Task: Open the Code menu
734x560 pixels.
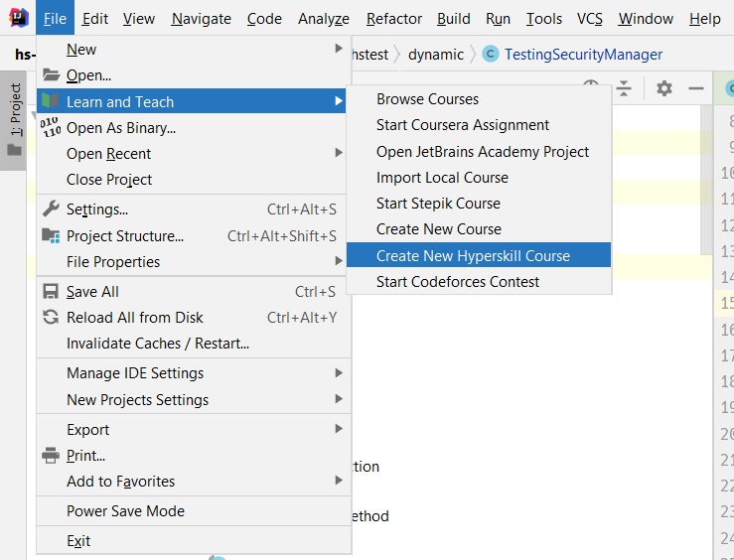Action: 264,18
